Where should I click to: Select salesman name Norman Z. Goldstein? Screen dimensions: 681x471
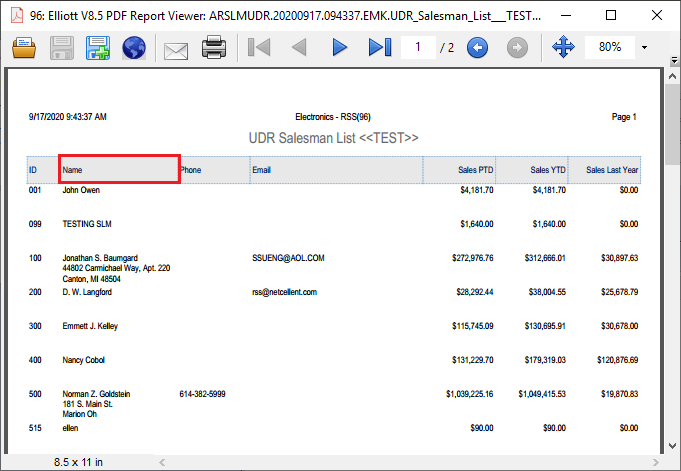pyautogui.click(x=96, y=394)
